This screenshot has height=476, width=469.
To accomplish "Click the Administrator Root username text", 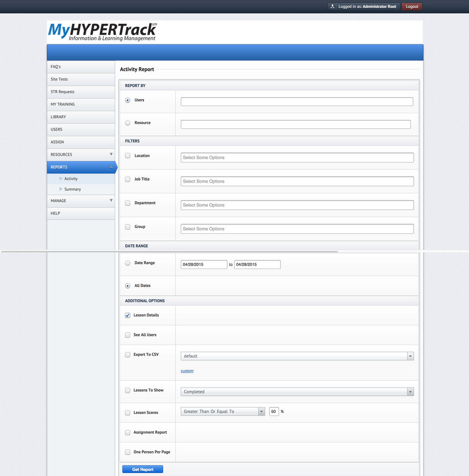I will tap(380, 6).
